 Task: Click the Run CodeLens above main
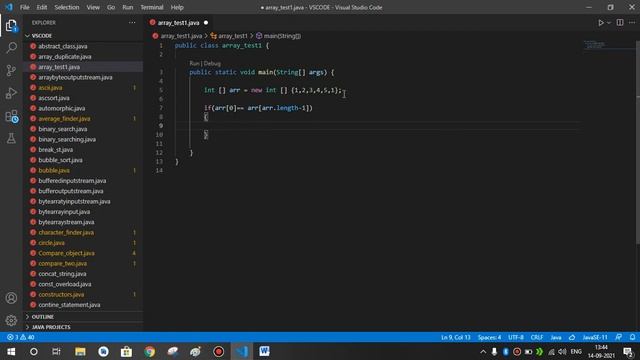(194, 63)
